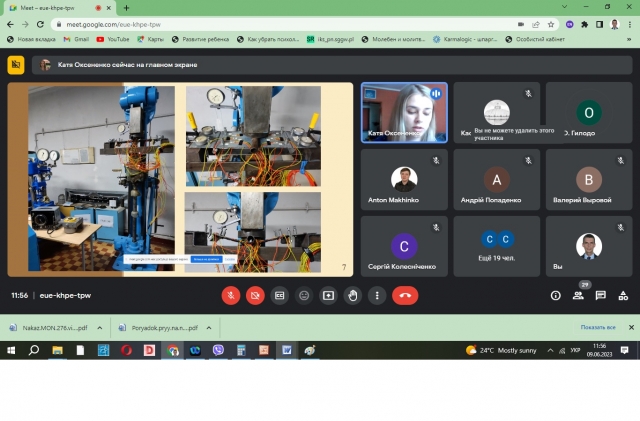The image size is (640, 421).
Task: Open 'Новая вкладка' bookmark
Action: 31,39
